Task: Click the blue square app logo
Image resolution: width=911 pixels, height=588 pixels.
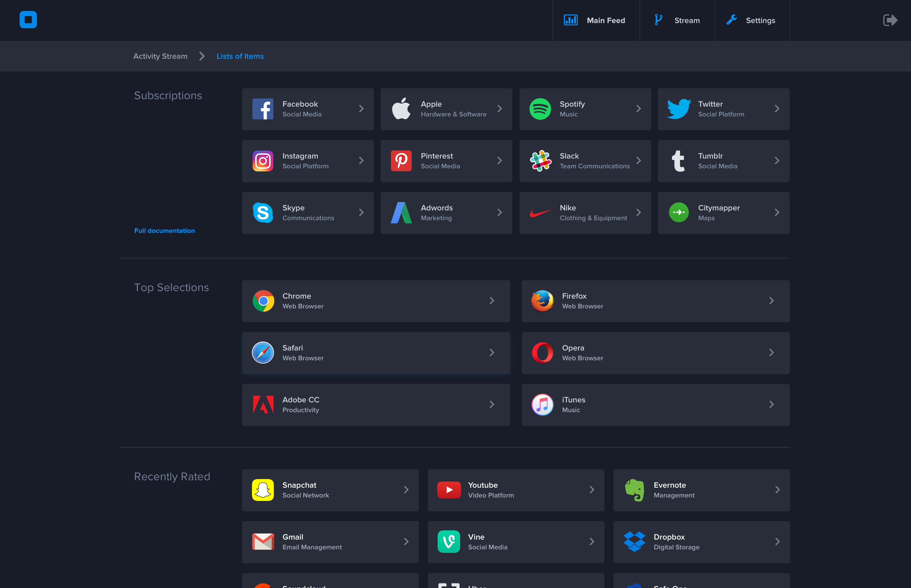Action: point(28,20)
